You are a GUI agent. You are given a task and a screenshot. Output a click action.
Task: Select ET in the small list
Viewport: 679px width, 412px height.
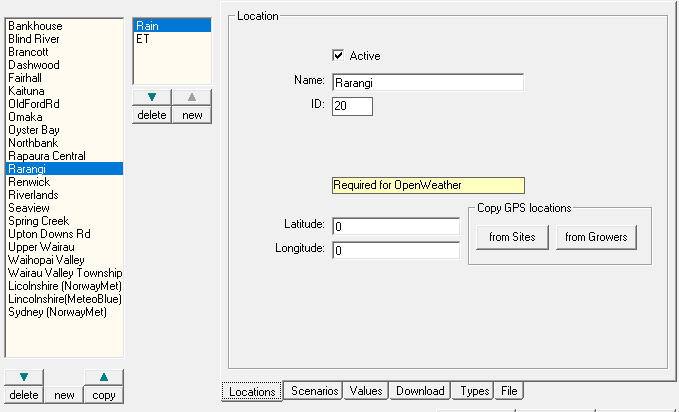pyautogui.click(x=143, y=39)
